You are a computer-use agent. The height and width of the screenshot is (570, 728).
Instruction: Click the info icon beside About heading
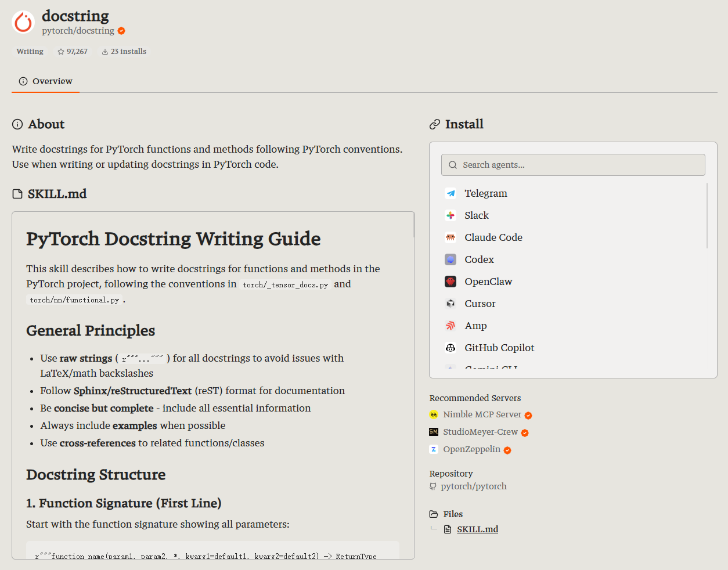(17, 124)
